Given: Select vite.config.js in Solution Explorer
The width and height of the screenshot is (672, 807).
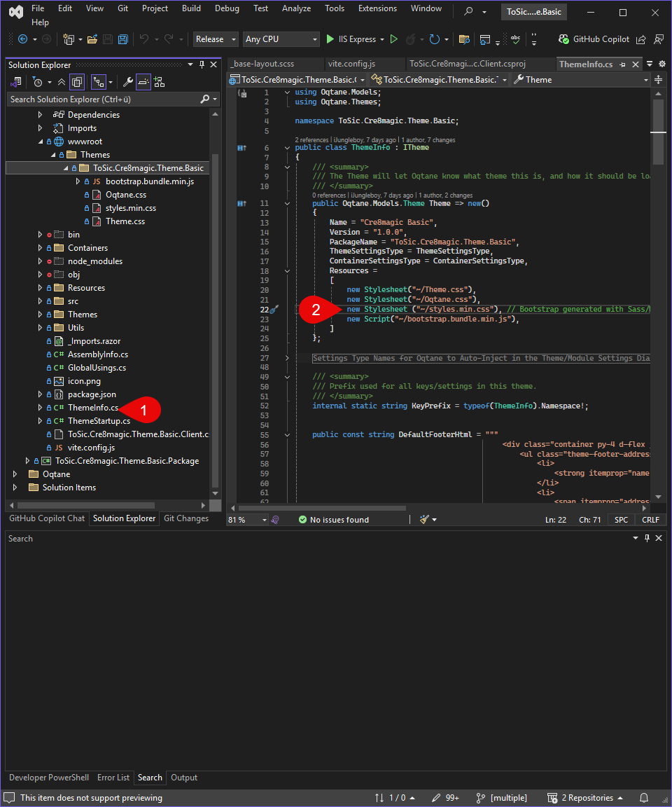Looking at the screenshot, I should pos(91,448).
